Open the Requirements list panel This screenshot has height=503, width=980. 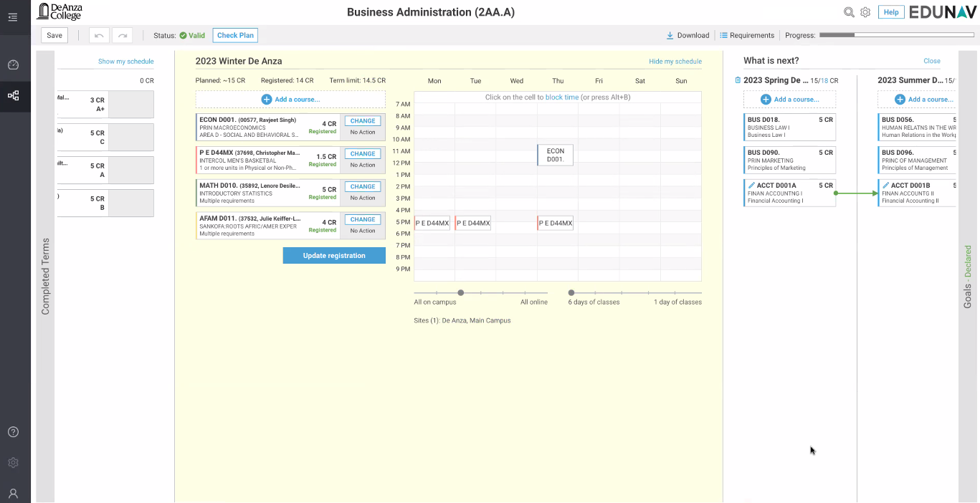pos(747,35)
